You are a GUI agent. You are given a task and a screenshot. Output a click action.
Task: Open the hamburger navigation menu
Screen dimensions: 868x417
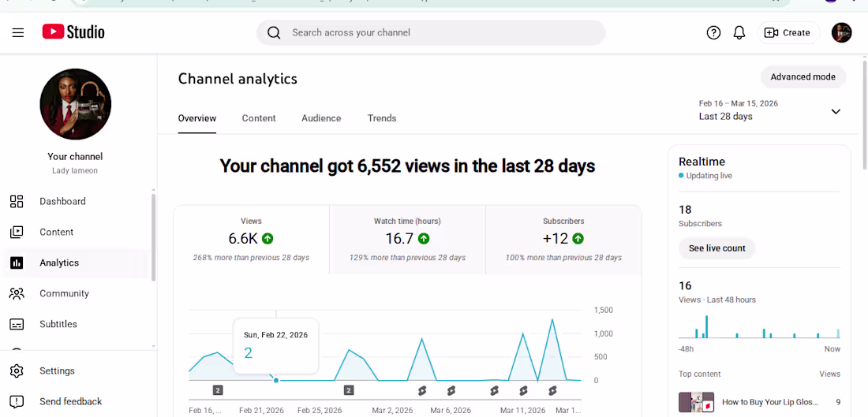coord(17,32)
